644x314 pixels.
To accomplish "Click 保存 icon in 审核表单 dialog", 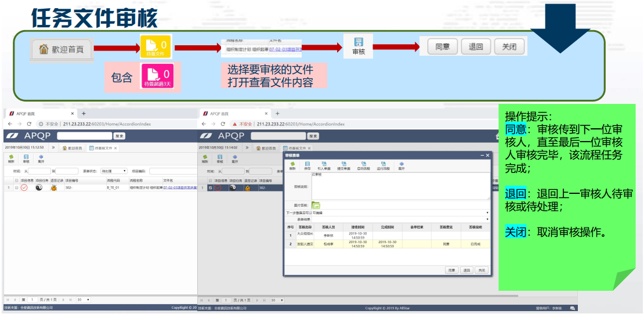I will point(307,165).
